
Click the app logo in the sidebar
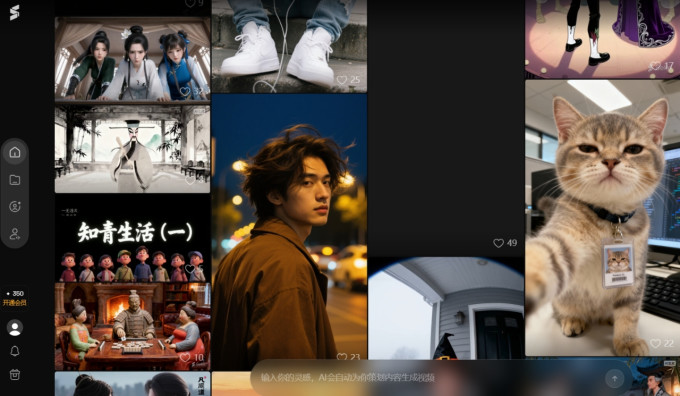pos(14,13)
